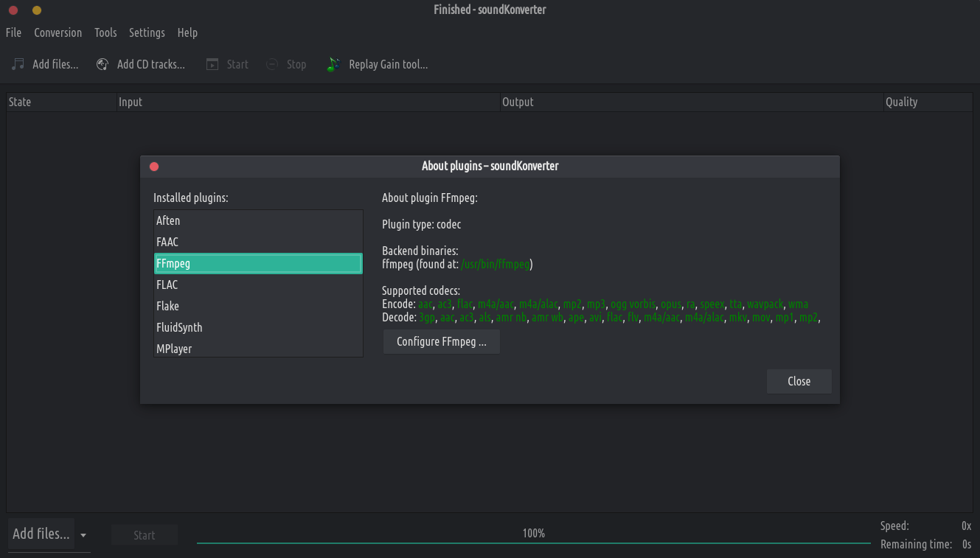
Task: Close About plugins dialog with red dot
Action: tap(154, 167)
